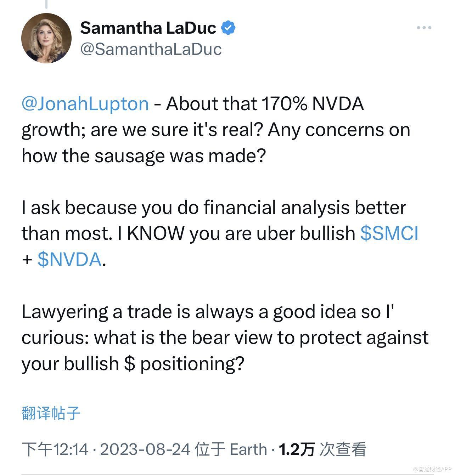
Task: Open Samantha LaDuc's profile avatar
Action: click(46, 38)
